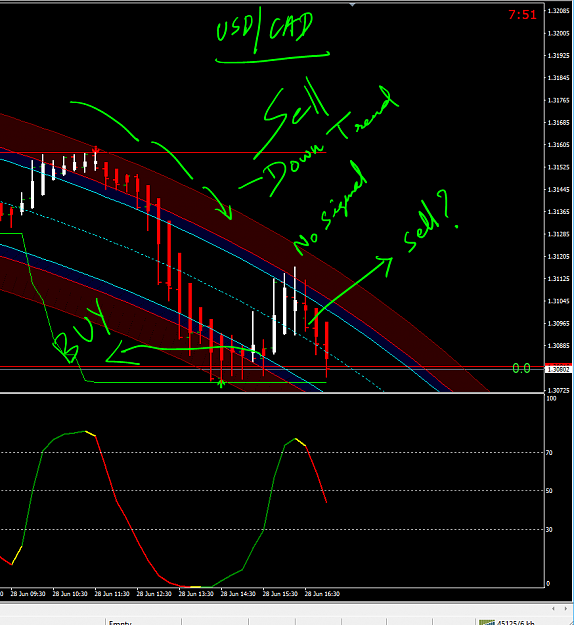Click the 1.31365 price scale label
This screenshot has height=625, width=574.
558,212
